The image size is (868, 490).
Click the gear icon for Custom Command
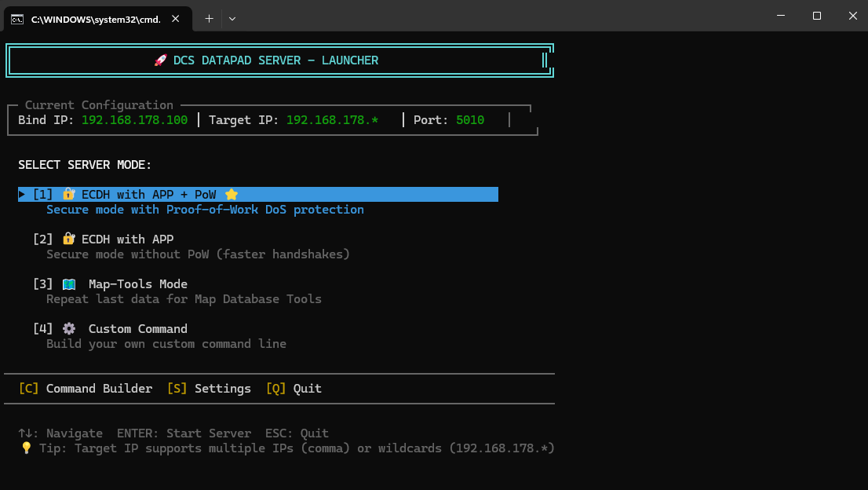69,328
